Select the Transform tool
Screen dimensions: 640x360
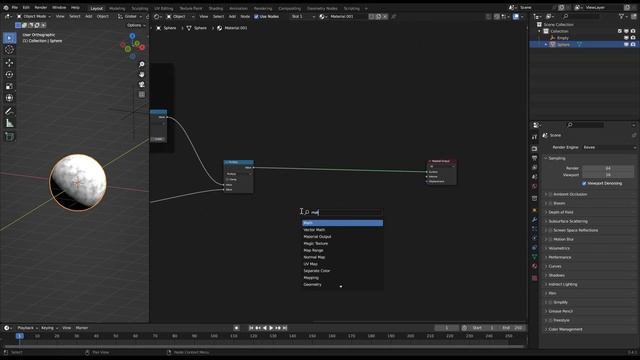pos(9,98)
